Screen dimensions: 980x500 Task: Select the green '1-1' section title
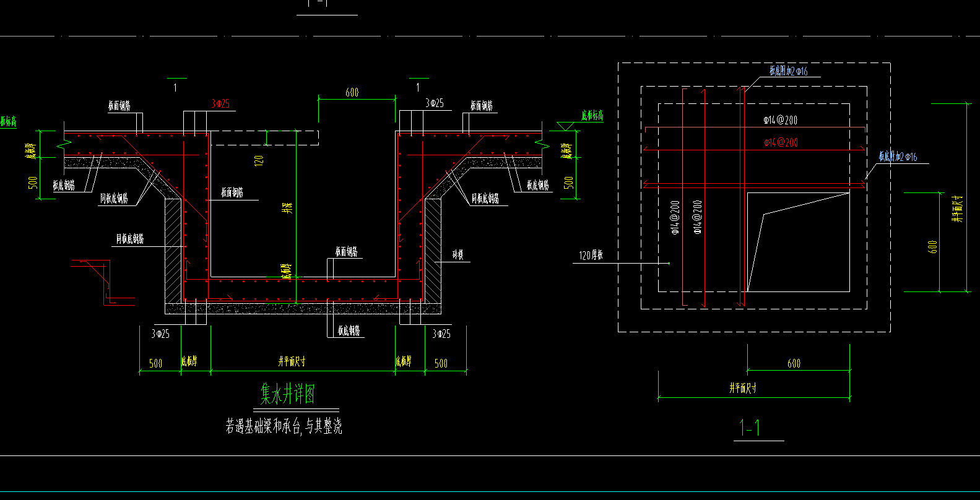click(x=750, y=428)
